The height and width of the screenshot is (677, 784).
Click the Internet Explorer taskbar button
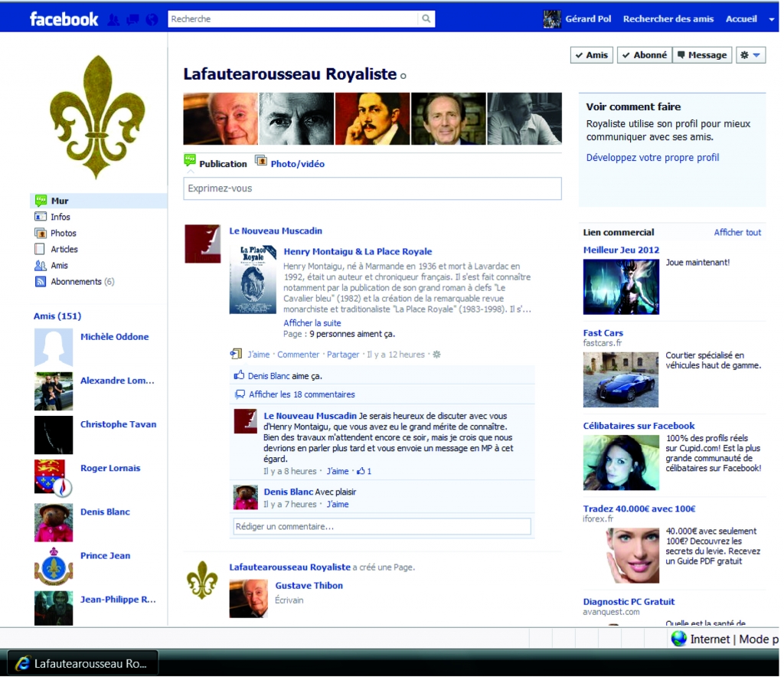[83, 663]
